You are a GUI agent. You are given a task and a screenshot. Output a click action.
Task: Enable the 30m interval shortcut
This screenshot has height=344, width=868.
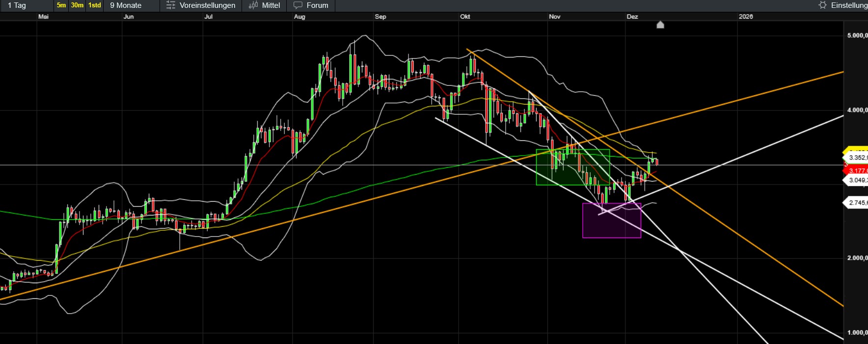(77, 5)
